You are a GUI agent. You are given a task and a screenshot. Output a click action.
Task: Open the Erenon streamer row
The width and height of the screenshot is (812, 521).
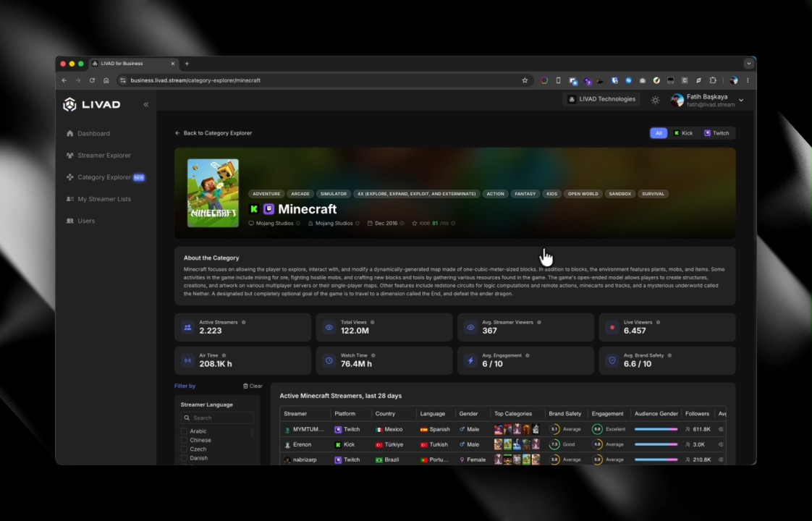(x=502, y=444)
